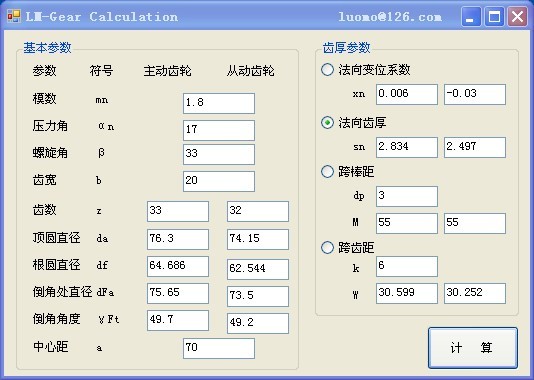Focus the 压力角 αn field showing 17

coord(219,130)
